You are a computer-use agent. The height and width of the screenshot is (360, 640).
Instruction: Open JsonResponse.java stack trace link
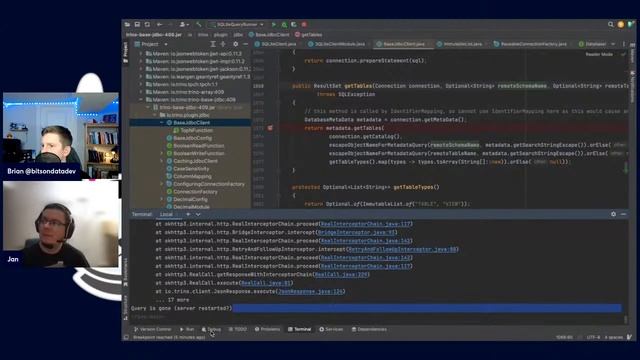point(310,291)
